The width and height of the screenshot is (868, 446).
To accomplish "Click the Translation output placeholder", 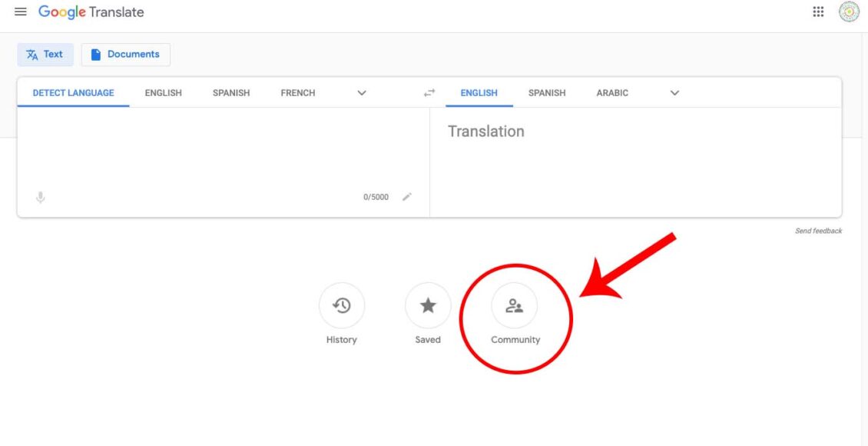I will [x=485, y=131].
